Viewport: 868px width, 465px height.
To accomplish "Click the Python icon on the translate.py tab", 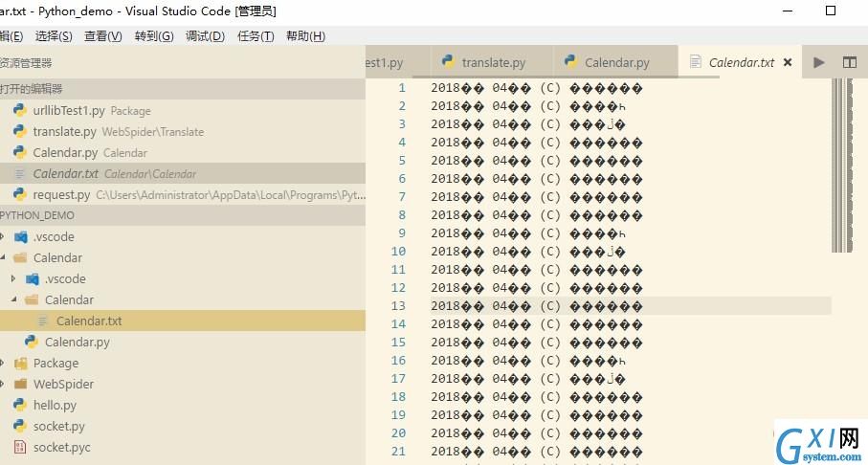I will click(x=449, y=61).
